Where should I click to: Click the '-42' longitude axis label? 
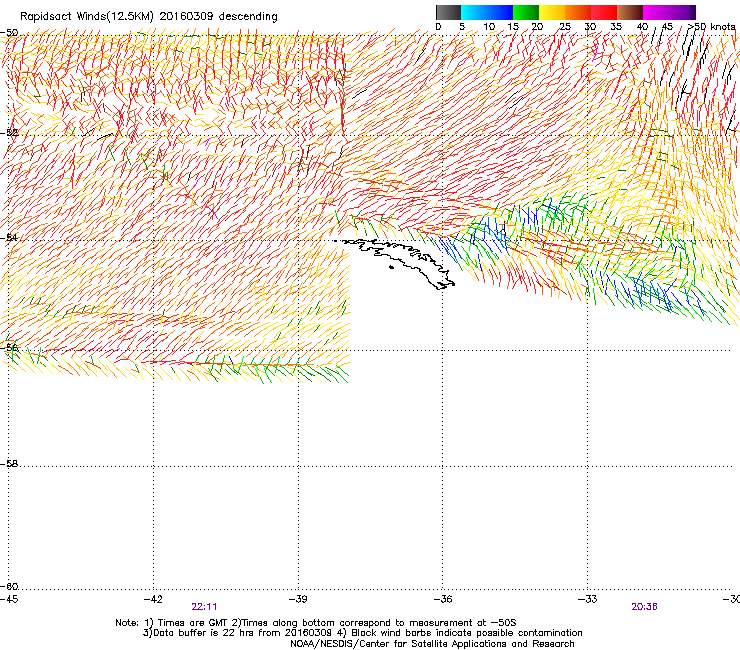point(153,599)
